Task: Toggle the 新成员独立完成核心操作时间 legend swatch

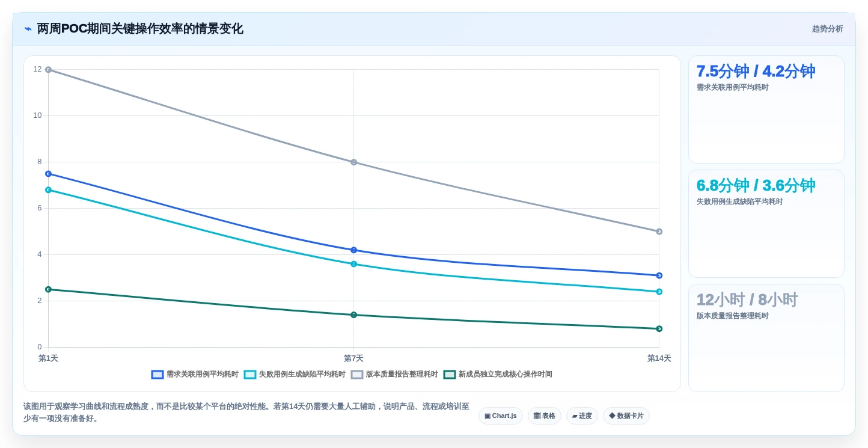Action: pos(450,375)
